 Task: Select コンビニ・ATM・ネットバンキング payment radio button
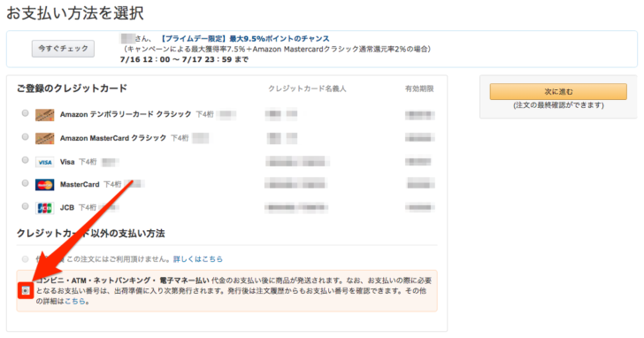[26, 291]
